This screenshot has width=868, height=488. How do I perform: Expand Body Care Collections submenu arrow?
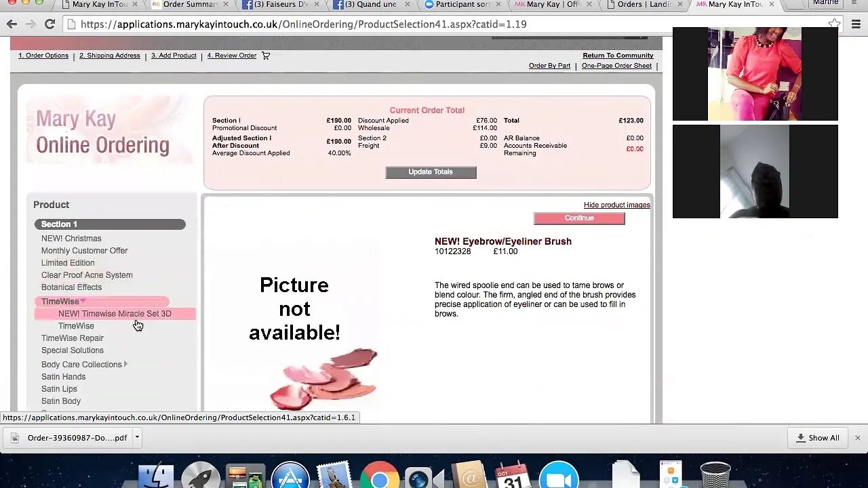[x=125, y=365]
